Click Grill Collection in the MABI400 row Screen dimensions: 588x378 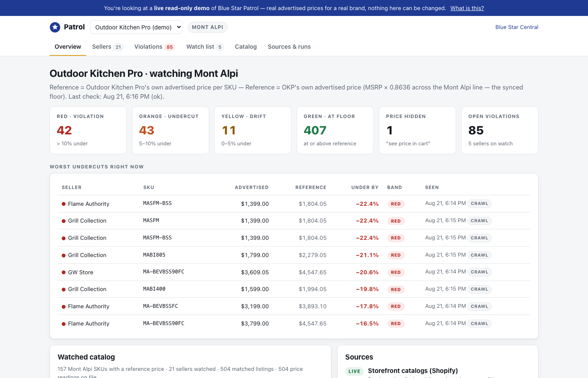[87, 289]
